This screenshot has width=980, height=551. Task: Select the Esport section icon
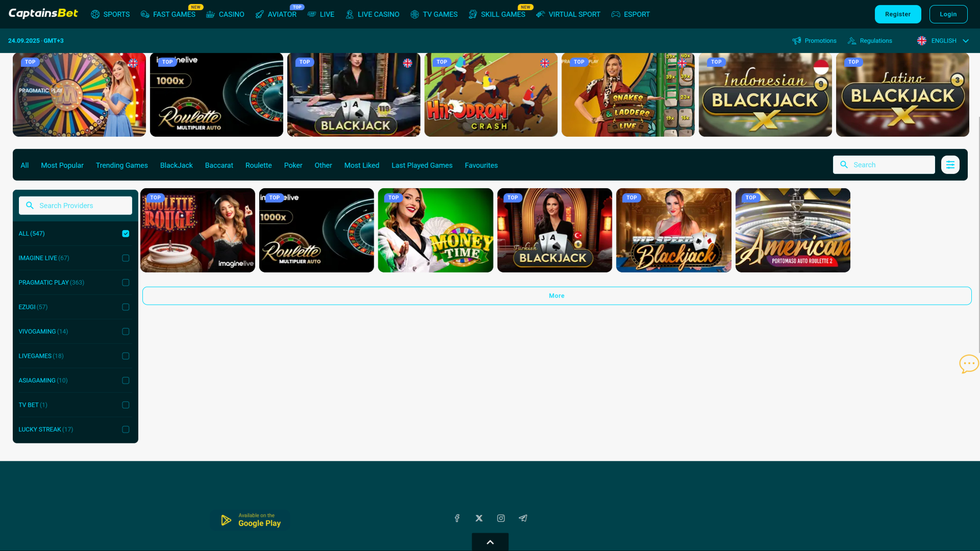click(615, 14)
